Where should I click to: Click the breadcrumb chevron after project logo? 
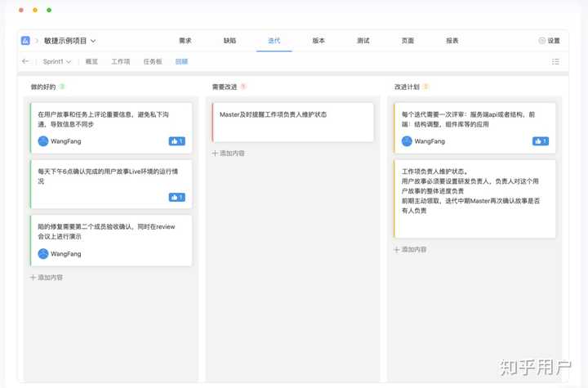click(37, 41)
